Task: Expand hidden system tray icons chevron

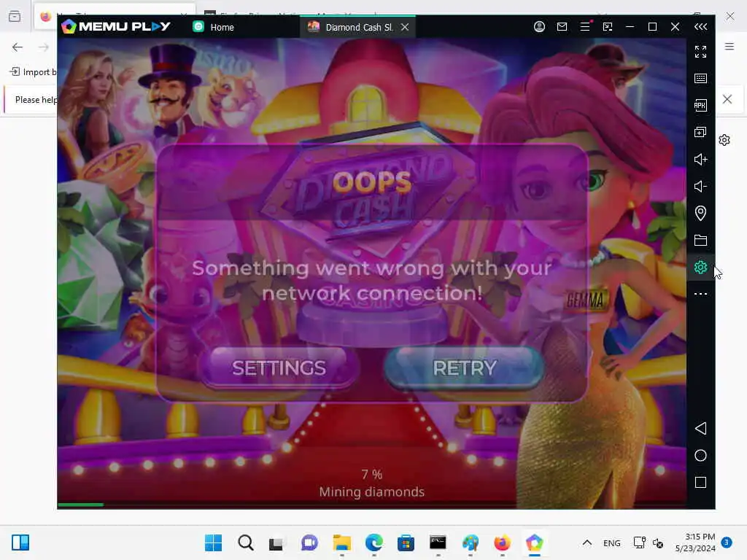Action: pyautogui.click(x=587, y=542)
